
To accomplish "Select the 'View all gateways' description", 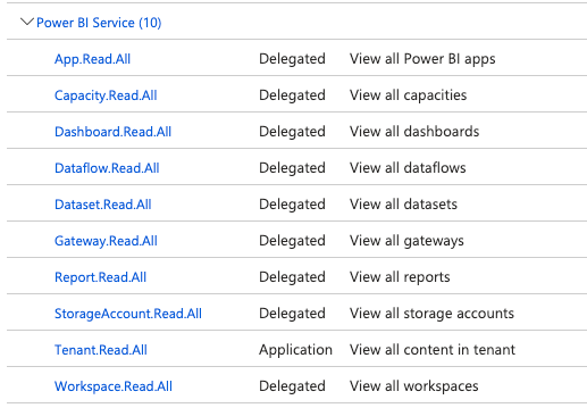I will click(407, 241).
